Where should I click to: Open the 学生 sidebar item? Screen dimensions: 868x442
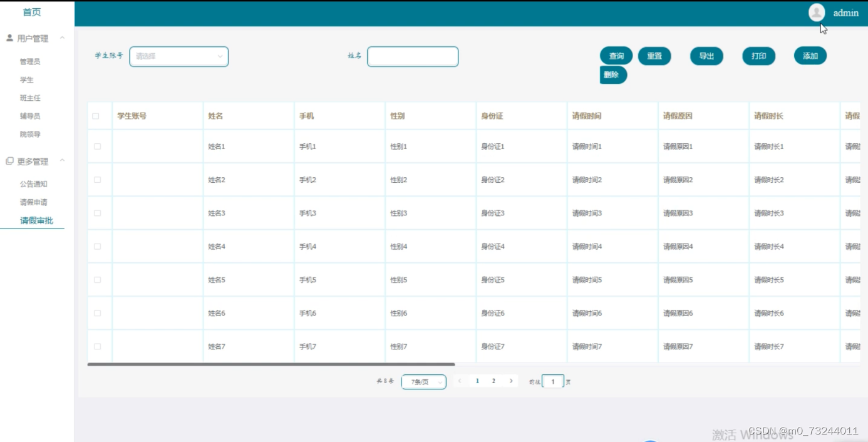click(26, 80)
